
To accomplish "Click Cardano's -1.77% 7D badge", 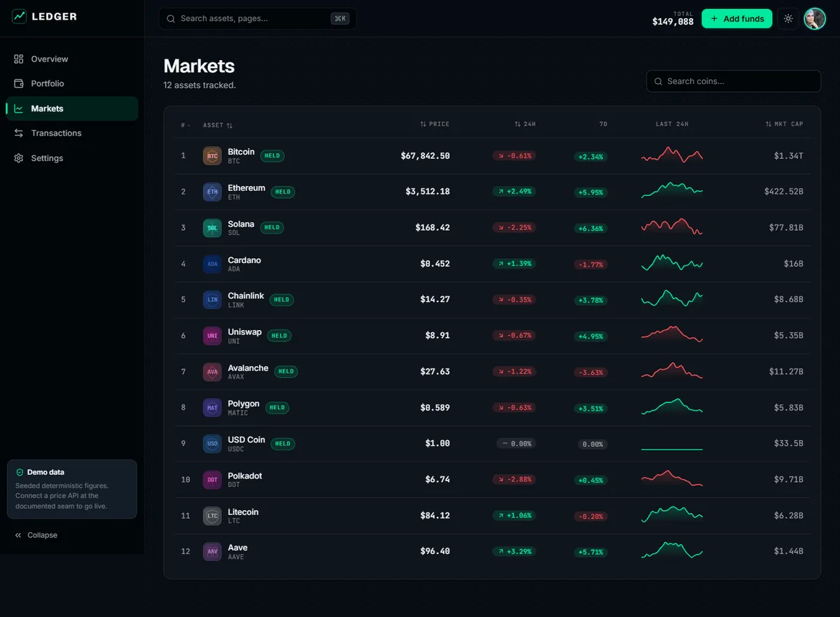I will tap(591, 264).
